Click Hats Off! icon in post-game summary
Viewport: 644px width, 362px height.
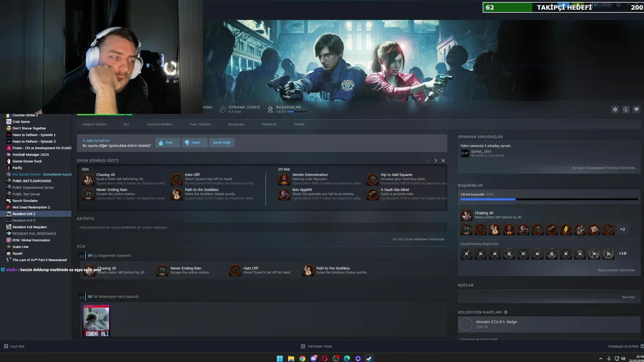click(177, 179)
